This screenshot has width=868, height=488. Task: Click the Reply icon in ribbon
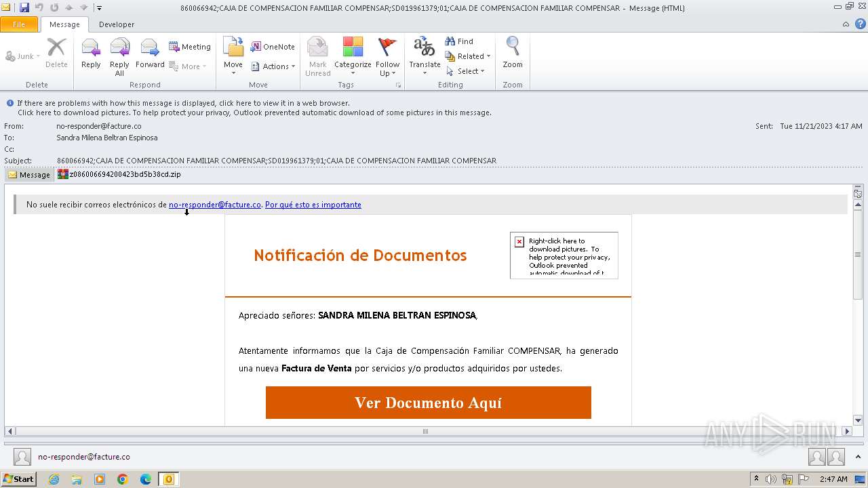(91, 54)
